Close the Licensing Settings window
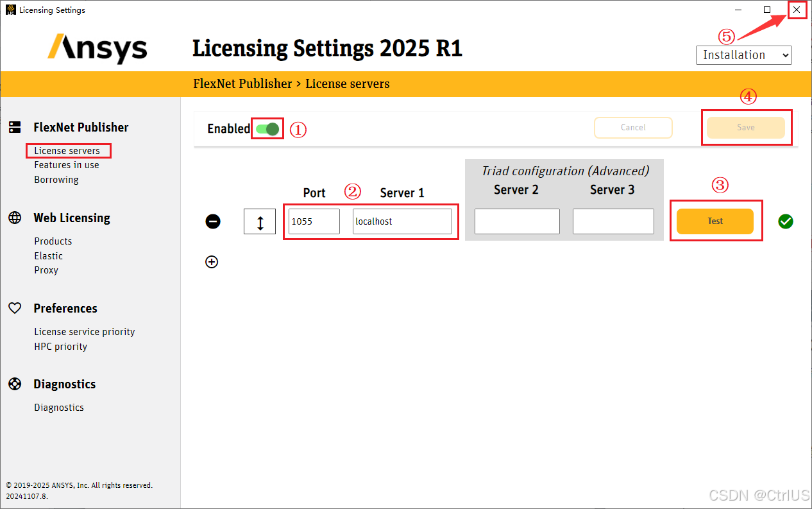This screenshot has width=812, height=509. [797, 10]
